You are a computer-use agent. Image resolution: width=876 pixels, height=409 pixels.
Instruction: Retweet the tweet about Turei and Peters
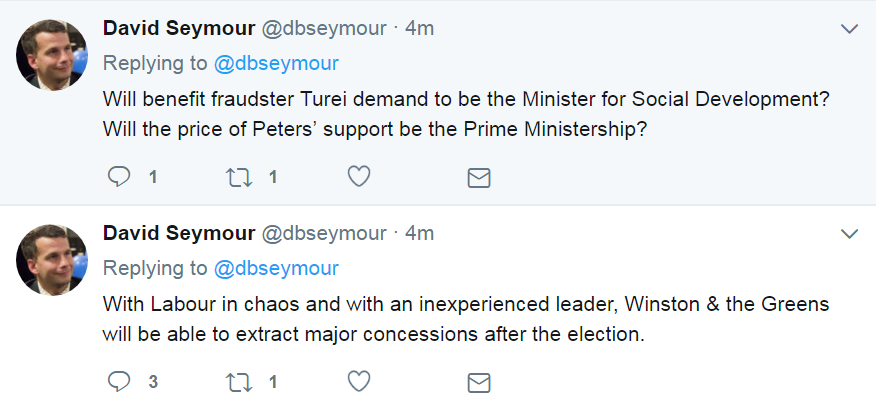click(239, 177)
